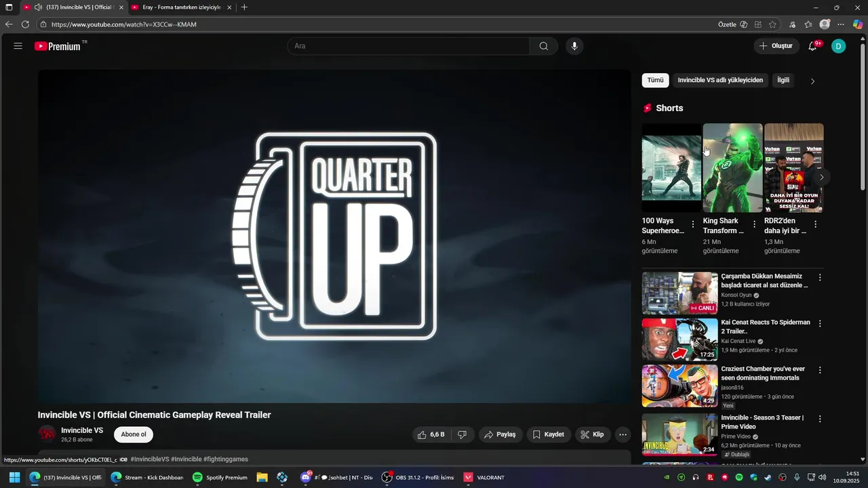Open the Steam icon in system tray
This screenshot has height=488, width=868.
click(x=768, y=477)
